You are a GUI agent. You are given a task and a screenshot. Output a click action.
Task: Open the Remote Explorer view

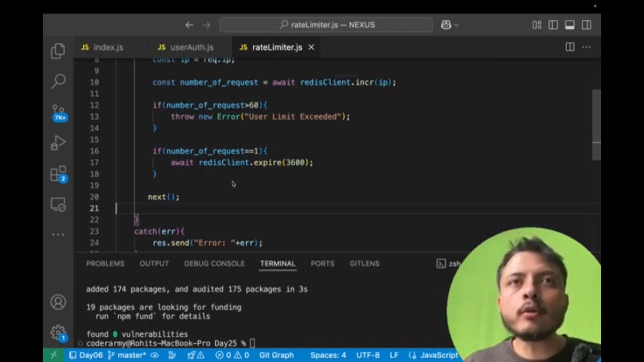pos(58,204)
